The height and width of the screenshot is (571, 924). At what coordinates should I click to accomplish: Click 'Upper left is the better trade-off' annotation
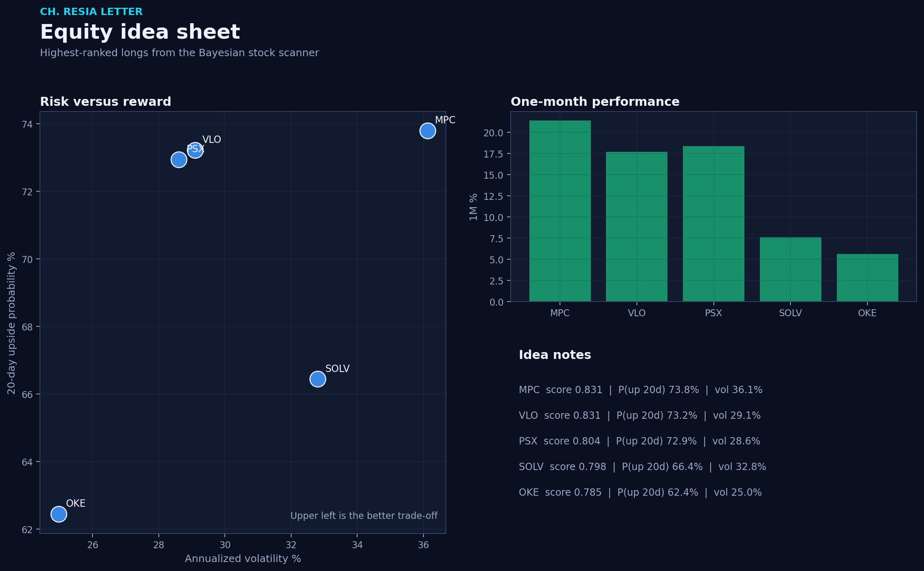[x=364, y=516]
